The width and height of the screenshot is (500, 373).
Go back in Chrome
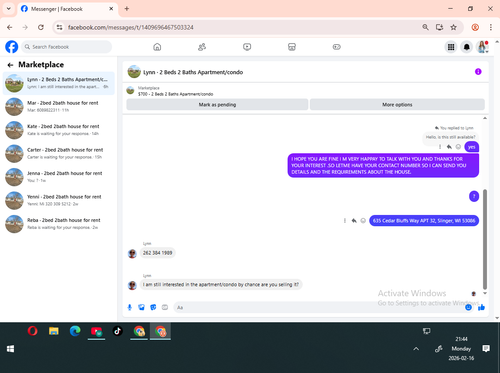tap(10, 27)
